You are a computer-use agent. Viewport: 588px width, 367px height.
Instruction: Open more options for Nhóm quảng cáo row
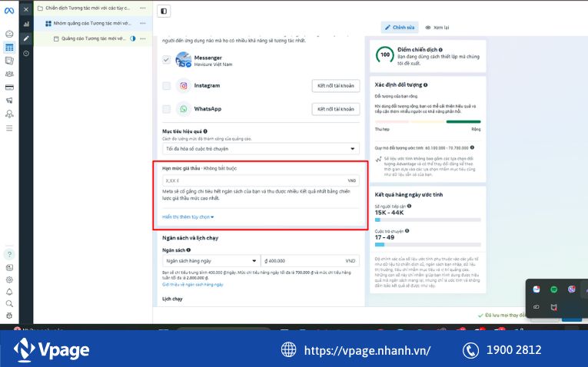143,23
